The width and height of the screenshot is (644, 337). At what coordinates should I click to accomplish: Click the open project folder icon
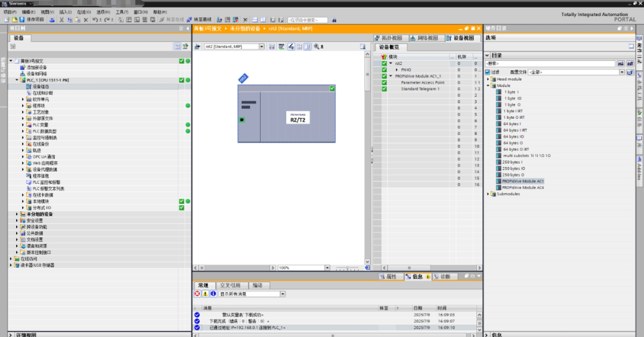tap(14, 19)
